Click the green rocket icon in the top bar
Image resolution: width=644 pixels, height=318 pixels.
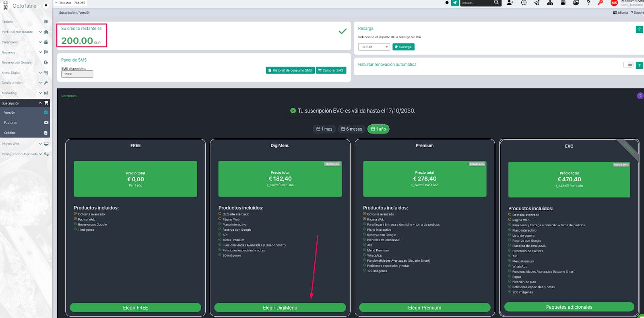pyautogui.click(x=455, y=3)
